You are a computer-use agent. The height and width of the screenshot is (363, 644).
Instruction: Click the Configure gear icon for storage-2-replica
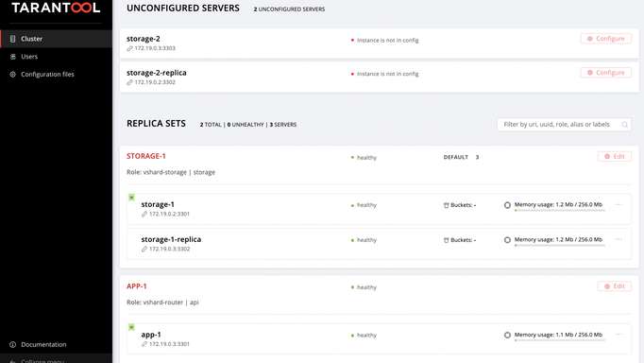pyautogui.click(x=590, y=73)
